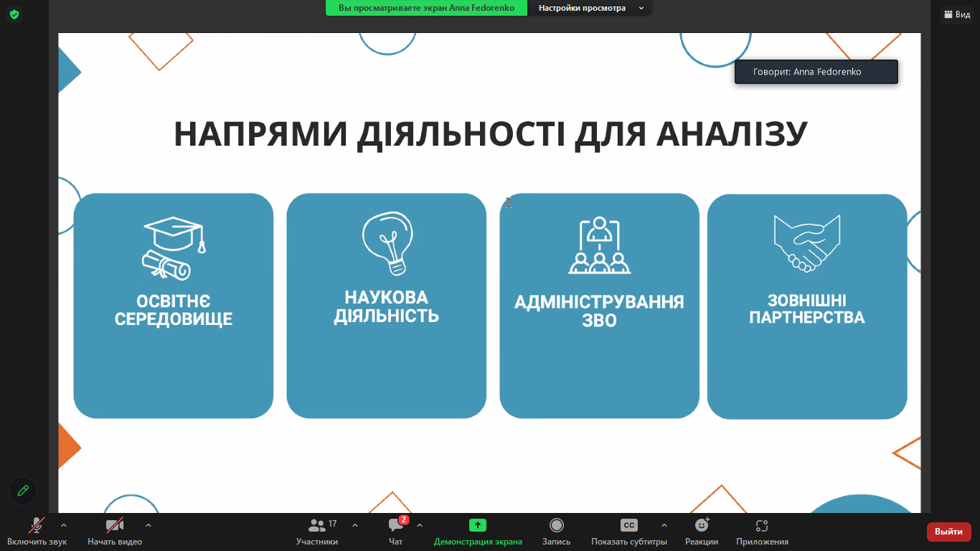Click Демонстрация экрана share screen icon
This screenshot has height=551, width=980.
[x=478, y=525]
